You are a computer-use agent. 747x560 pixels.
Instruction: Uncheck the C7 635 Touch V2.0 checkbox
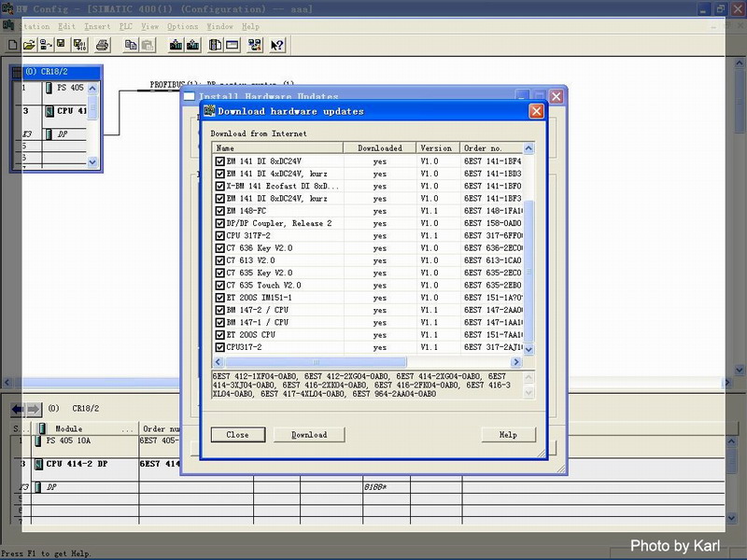[x=219, y=286]
